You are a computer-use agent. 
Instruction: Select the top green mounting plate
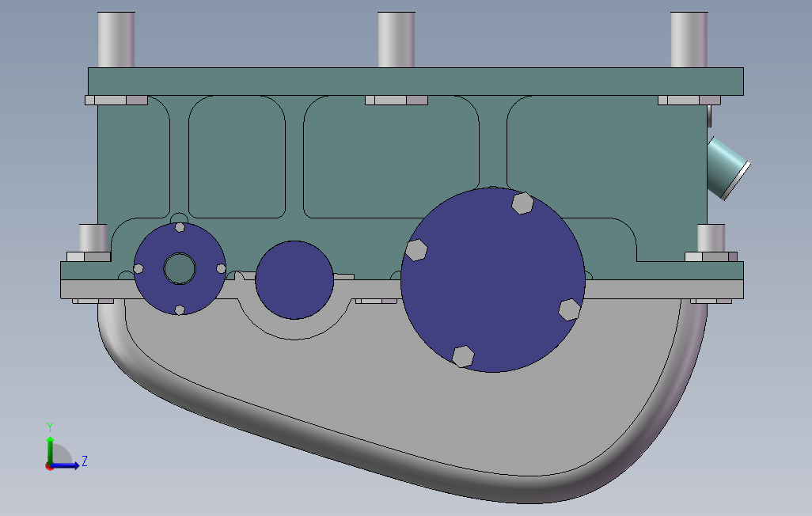point(415,82)
